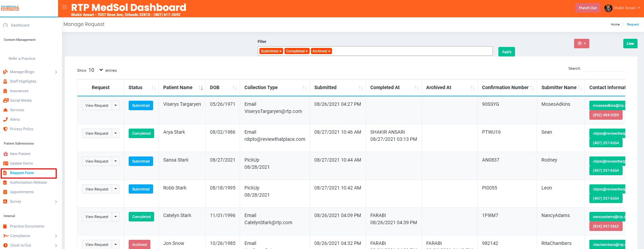This screenshot has height=249, width=644.
Task: Click the New Patient home icon
Action: tap(5, 154)
